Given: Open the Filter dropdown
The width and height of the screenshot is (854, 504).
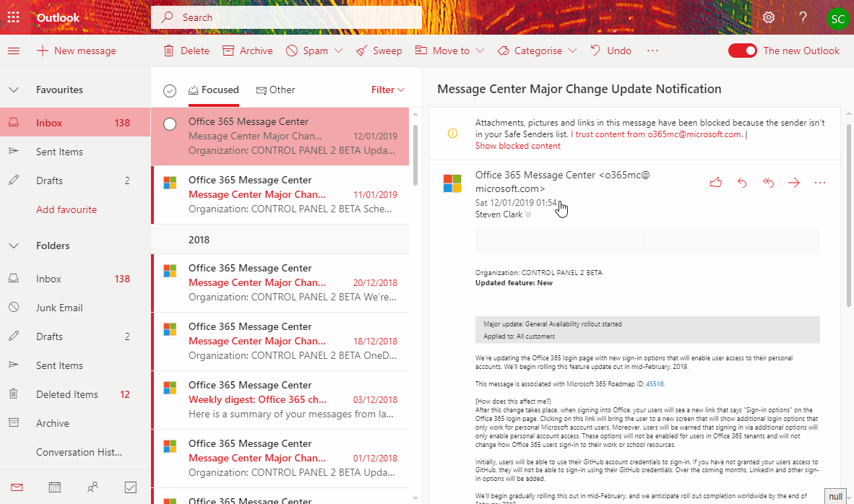Looking at the screenshot, I should [x=388, y=90].
